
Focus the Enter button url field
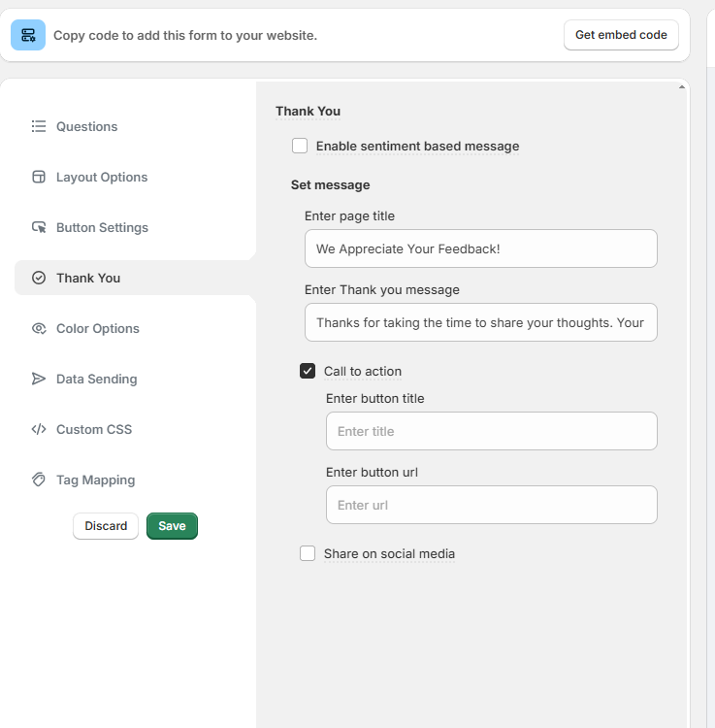tap(491, 505)
